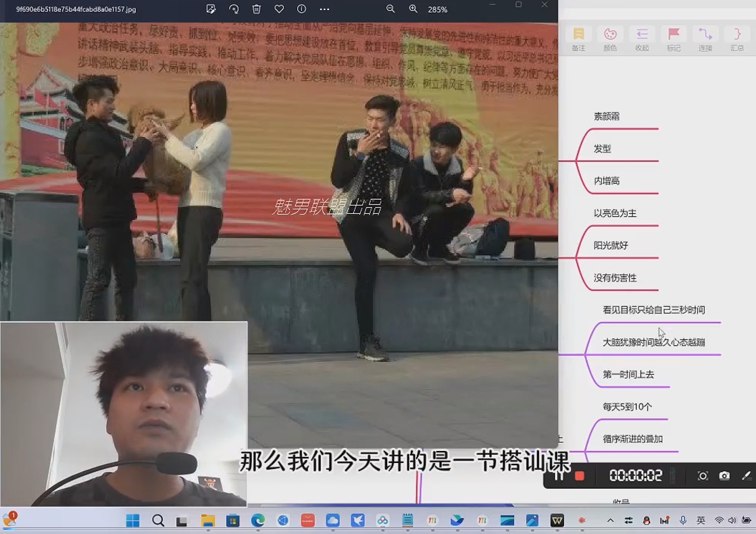Screen dimensions: 756x534
Task: Rotate the photo using the rotate icon
Action: pyautogui.click(x=234, y=9)
